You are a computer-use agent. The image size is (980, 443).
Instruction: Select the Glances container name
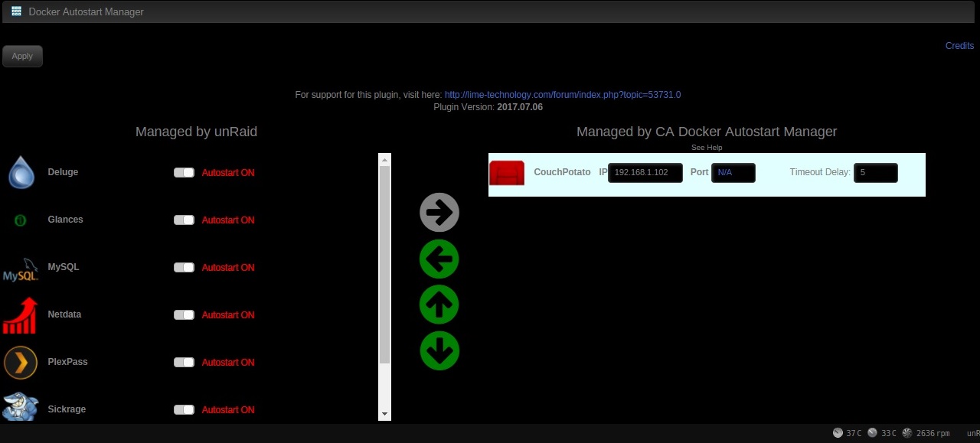65,220
